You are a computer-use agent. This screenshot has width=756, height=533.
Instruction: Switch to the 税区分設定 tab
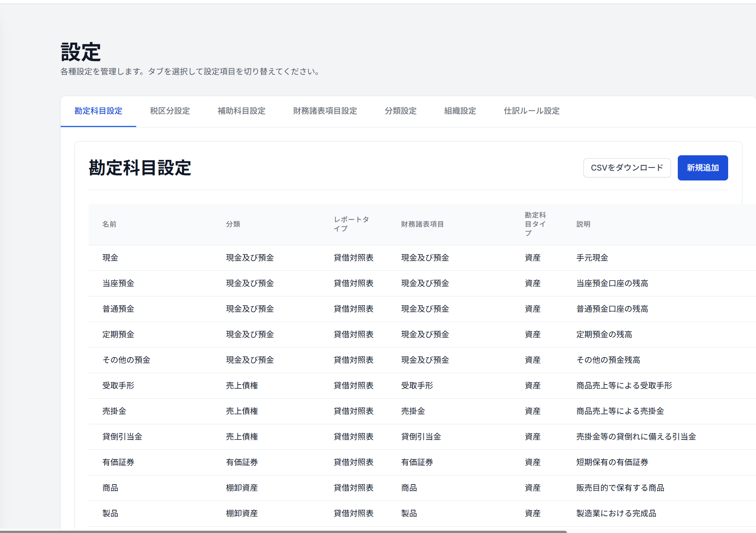[170, 111]
